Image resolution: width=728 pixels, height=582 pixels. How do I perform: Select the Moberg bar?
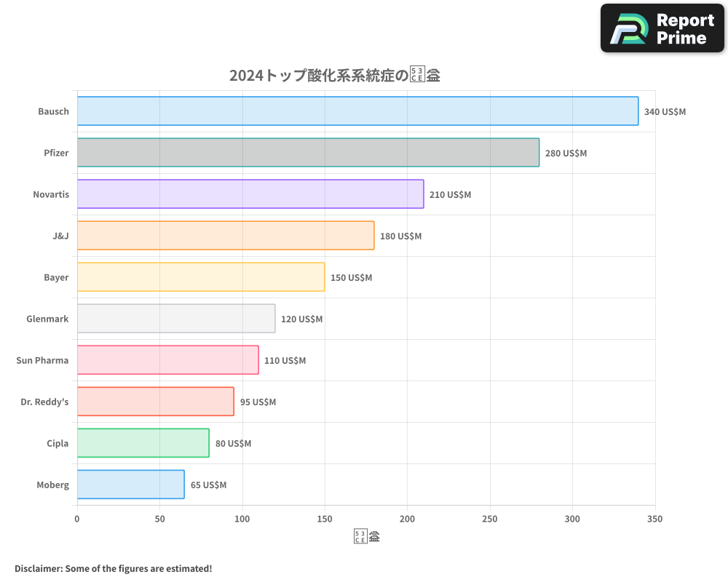pyautogui.click(x=131, y=485)
